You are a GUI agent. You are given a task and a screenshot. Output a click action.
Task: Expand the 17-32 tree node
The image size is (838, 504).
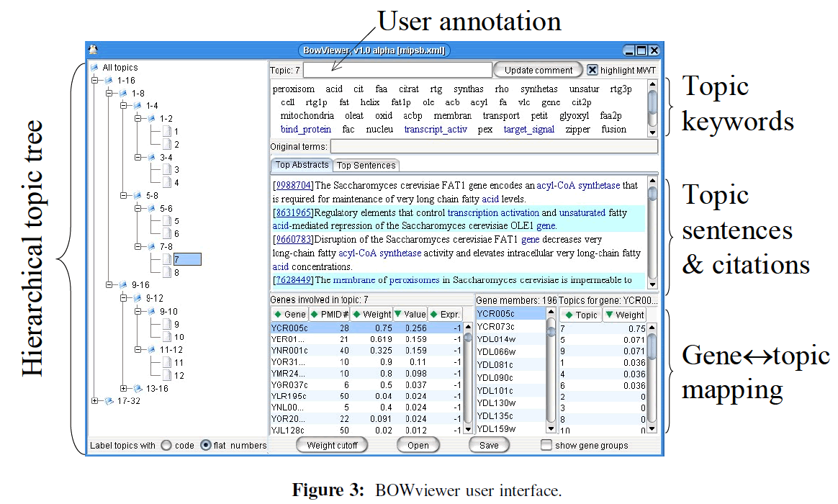(x=96, y=401)
